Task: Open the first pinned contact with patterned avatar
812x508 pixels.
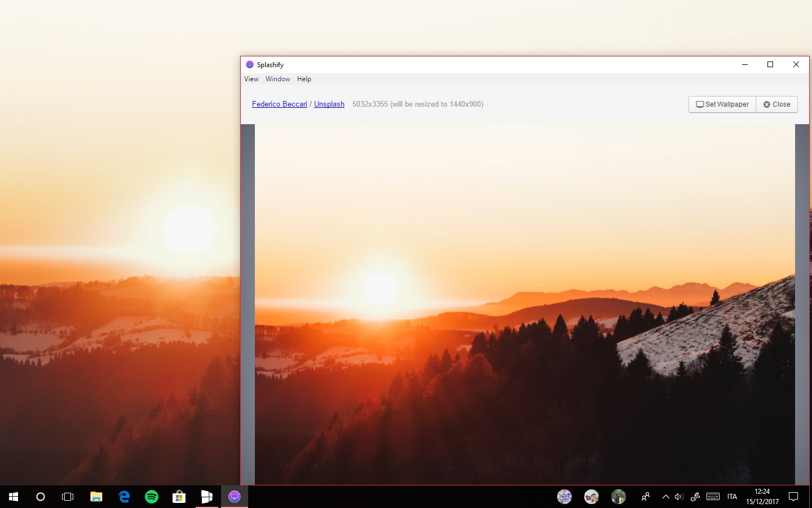Action: point(564,497)
